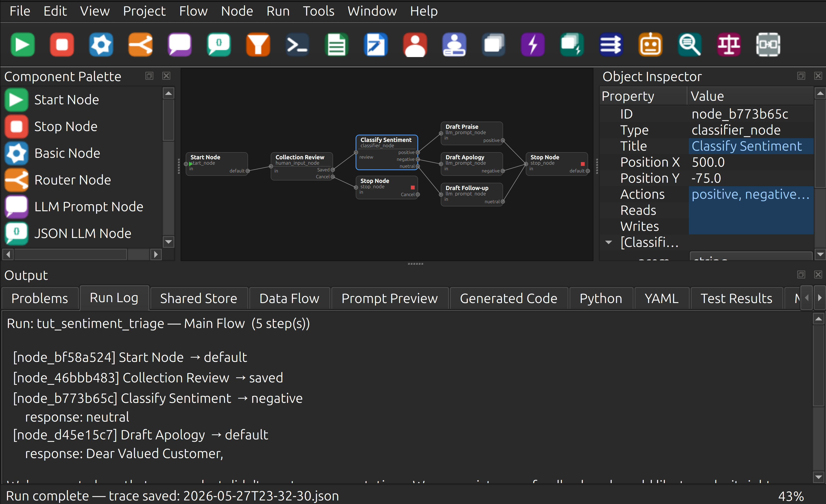The height and width of the screenshot is (504, 826).
Task: Click the blue edit-note pencil toolbar icon
Action: click(376, 45)
